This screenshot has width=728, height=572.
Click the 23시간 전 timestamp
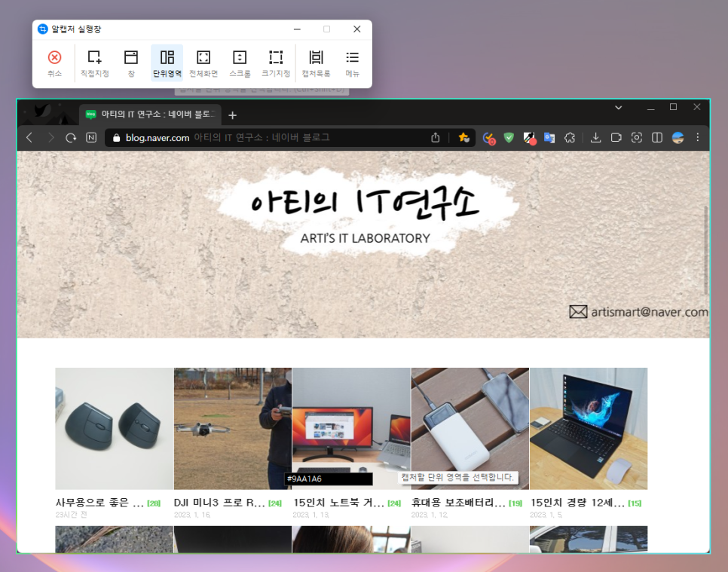point(71,515)
